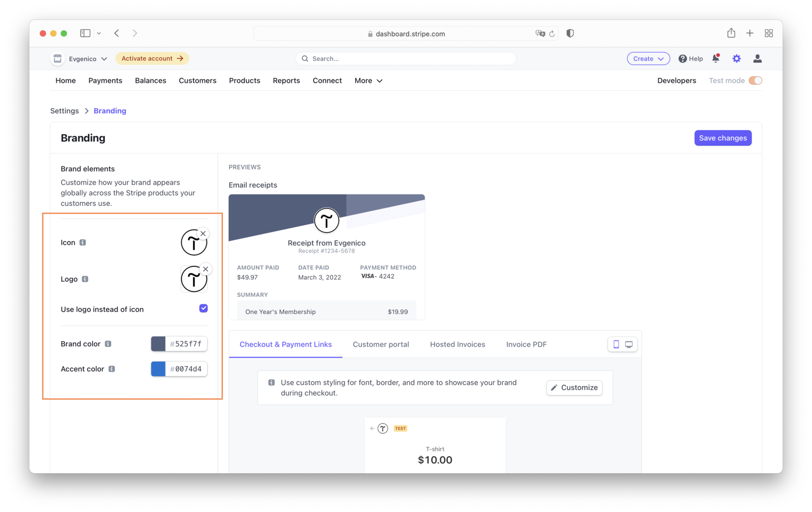Go to Settings breadcrumb
This screenshot has width=812, height=512.
pos(64,111)
